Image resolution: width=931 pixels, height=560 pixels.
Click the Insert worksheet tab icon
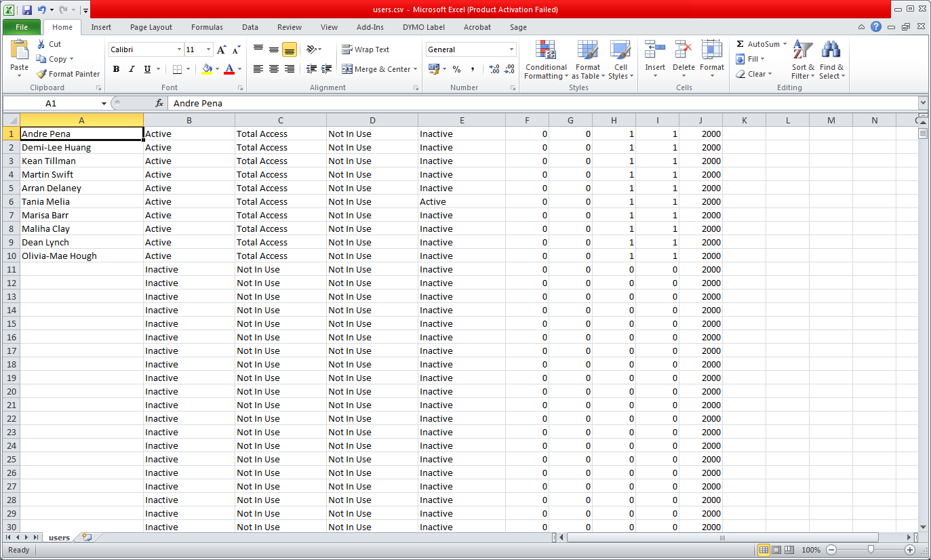pos(86,537)
